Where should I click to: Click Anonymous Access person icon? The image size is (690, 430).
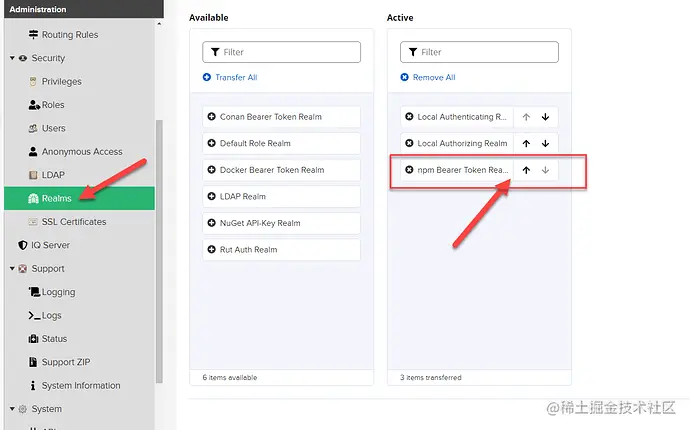(33, 151)
